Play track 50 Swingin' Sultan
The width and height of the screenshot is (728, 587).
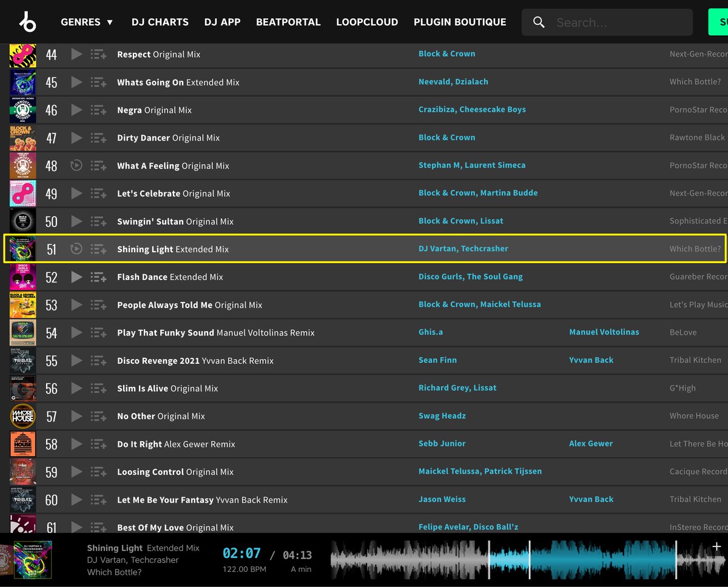coord(76,221)
